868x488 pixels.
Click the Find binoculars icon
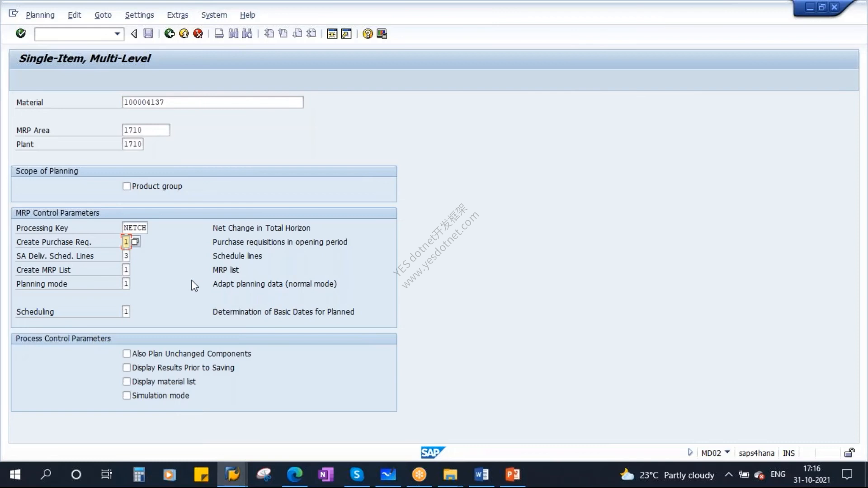click(233, 33)
